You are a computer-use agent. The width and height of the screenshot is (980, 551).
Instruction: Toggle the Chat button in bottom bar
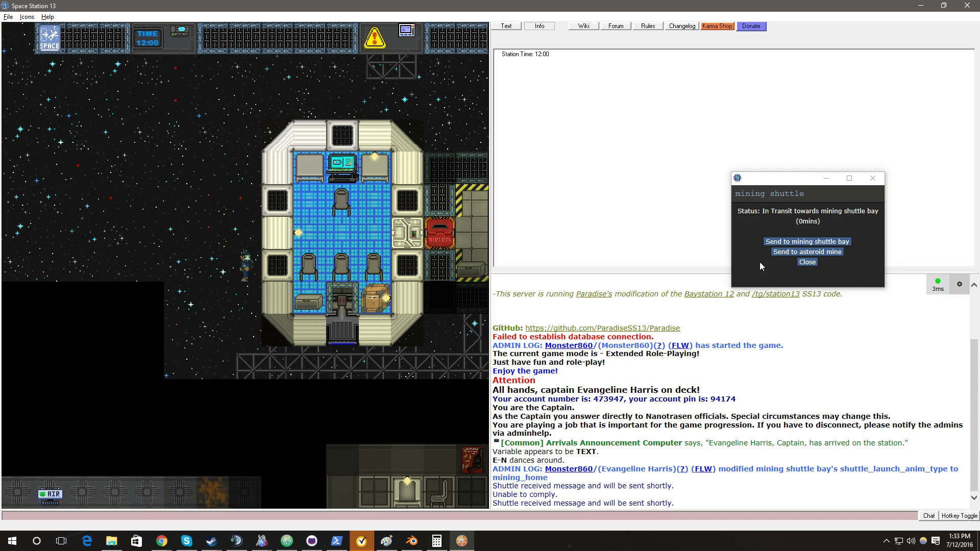coord(929,515)
